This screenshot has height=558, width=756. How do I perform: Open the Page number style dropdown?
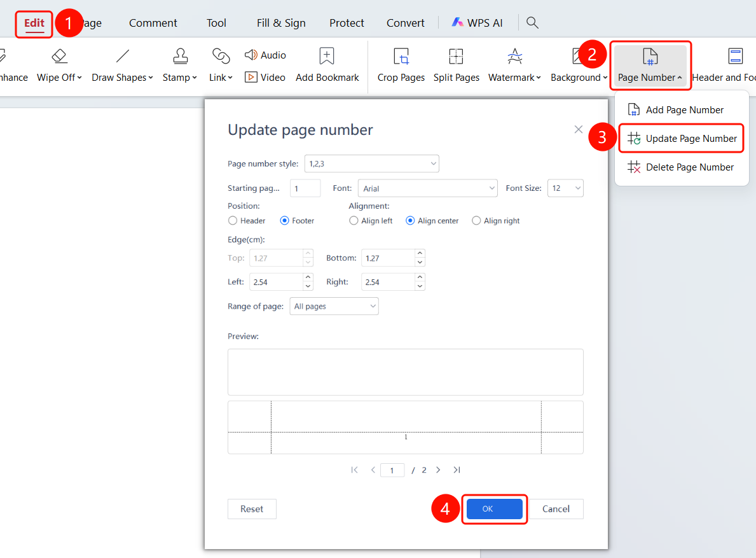[x=372, y=164]
